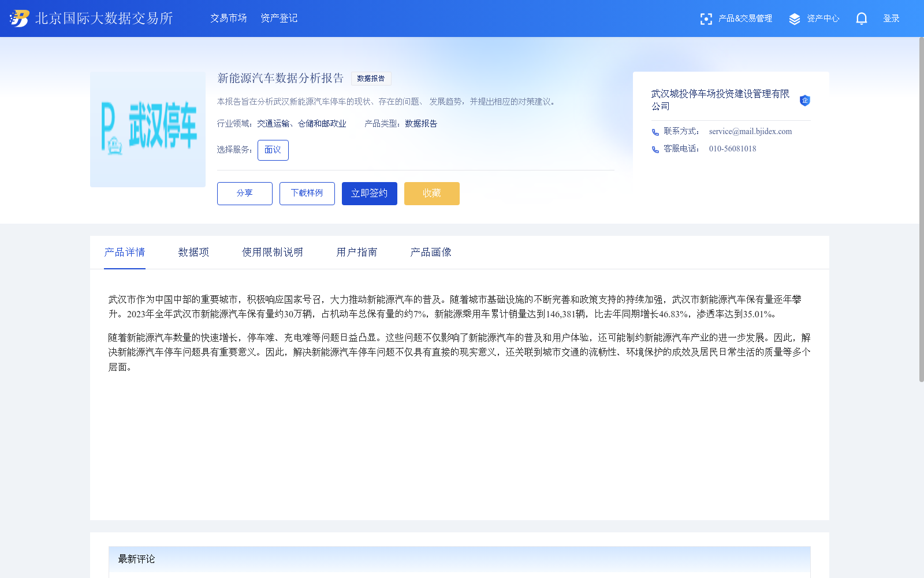Click the 资产中心 layers icon

click(x=795, y=19)
